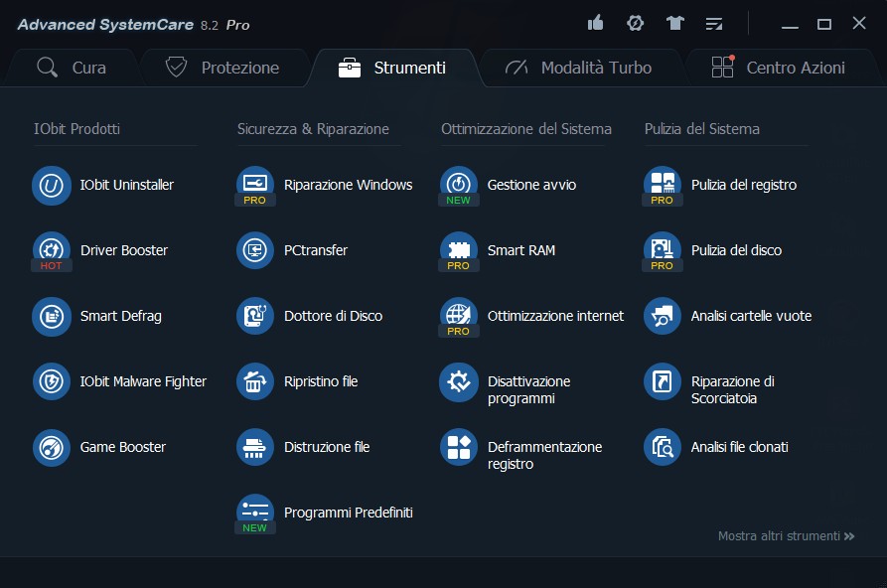Open the options menu lines icon

[714, 24]
